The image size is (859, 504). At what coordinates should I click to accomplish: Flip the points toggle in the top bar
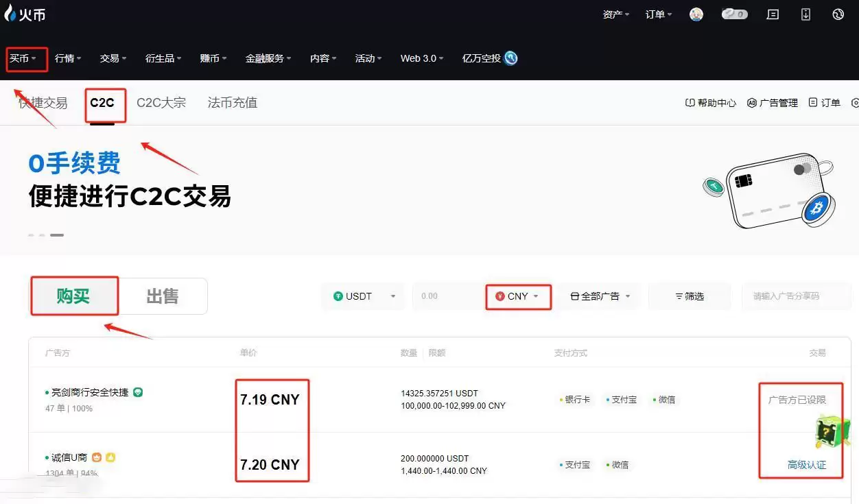pyautogui.click(x=734, y=14)
